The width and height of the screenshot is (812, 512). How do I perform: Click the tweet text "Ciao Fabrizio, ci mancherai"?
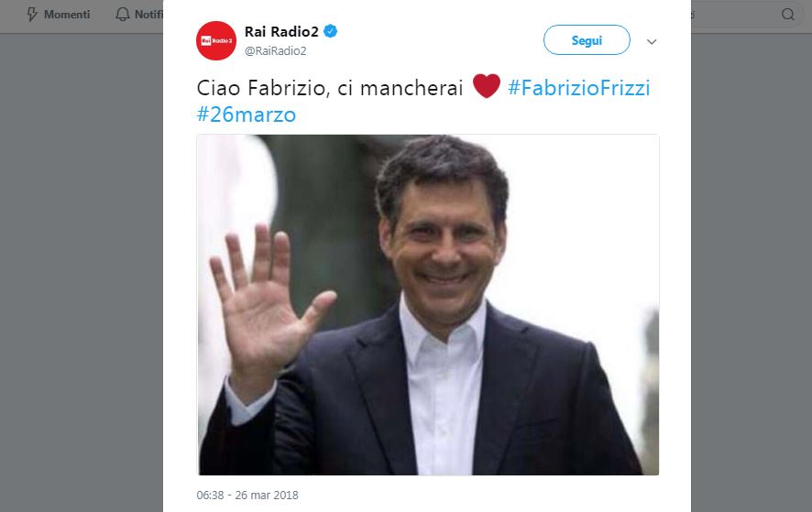pyautogui.click(x=329, y=88)
